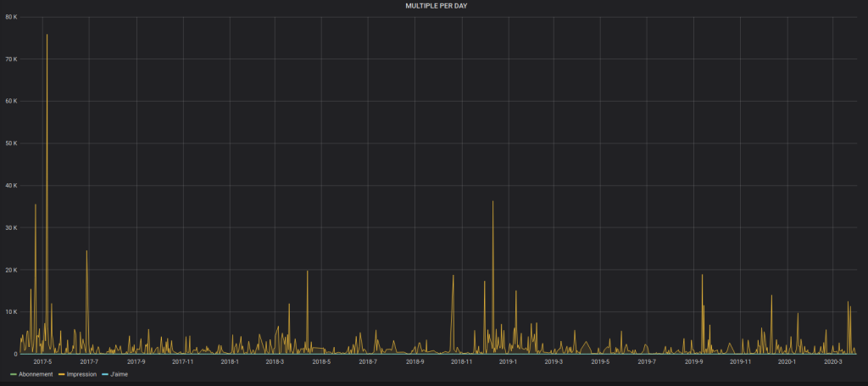Toggle the Abonnement series in legend
Viewport: 868px width, 386px height.
(36, 374)
